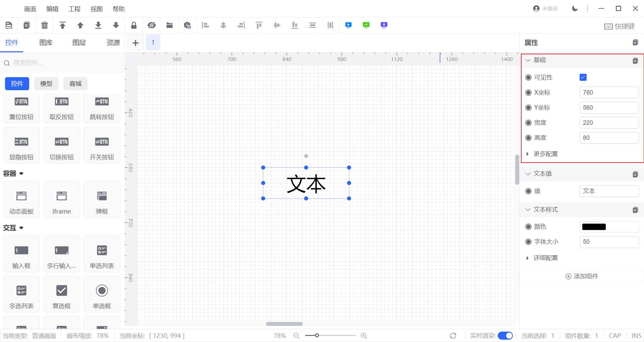Click the trash delete icon
Viewport: 644px width, 342px height.
point(45,25)
